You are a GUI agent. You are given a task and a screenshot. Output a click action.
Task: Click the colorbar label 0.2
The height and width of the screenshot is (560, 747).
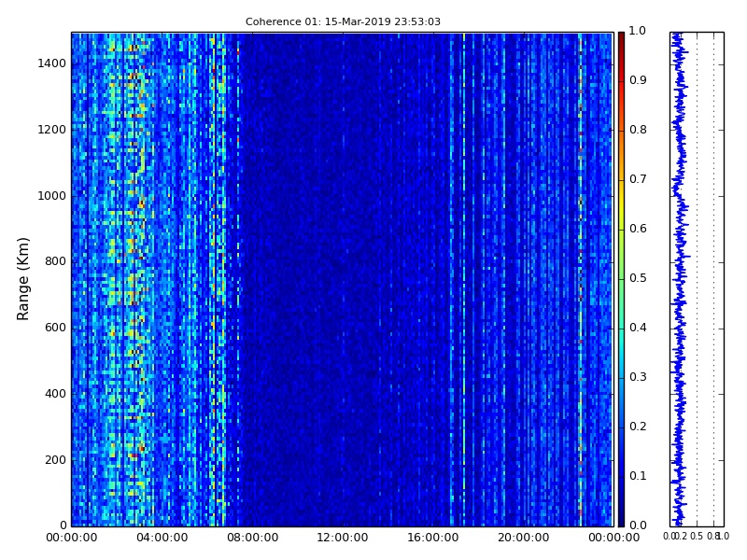(x=638, y=427)
